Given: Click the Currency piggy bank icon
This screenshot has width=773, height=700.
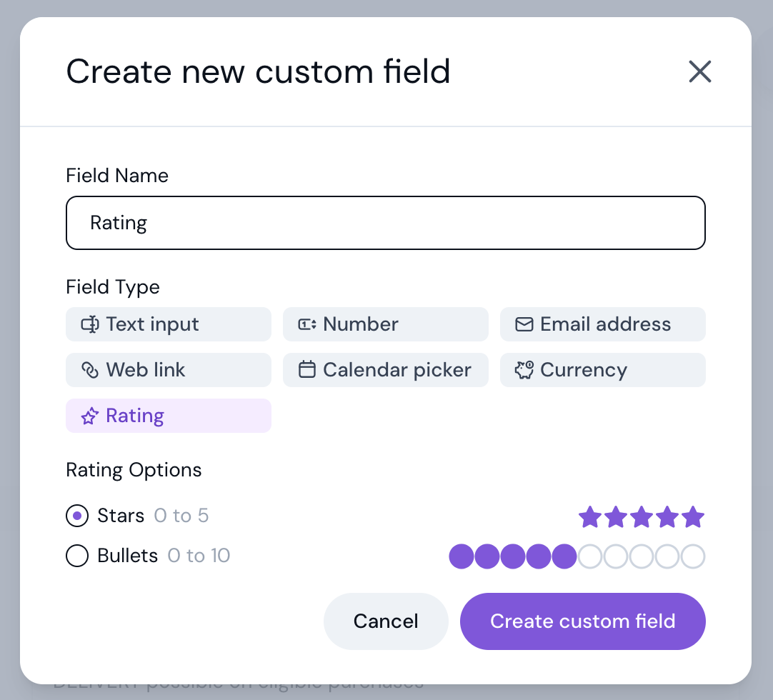Looking at the screenshot, I should (524, 370).
